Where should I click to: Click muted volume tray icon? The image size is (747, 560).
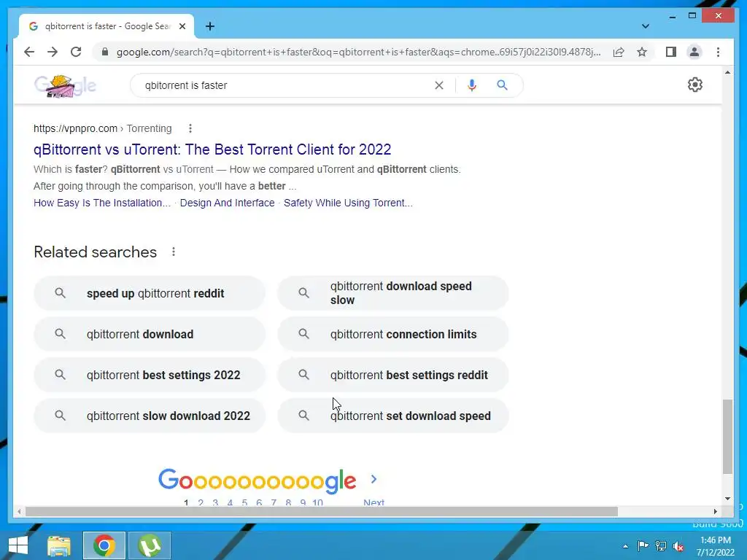point(678,546)
